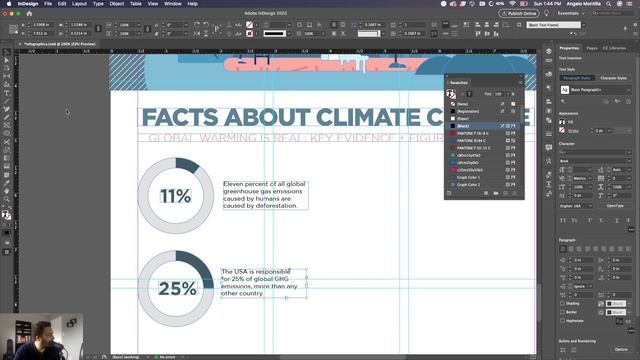
Task: Click the Home icon in InDesign
Action: click(29, 13)
